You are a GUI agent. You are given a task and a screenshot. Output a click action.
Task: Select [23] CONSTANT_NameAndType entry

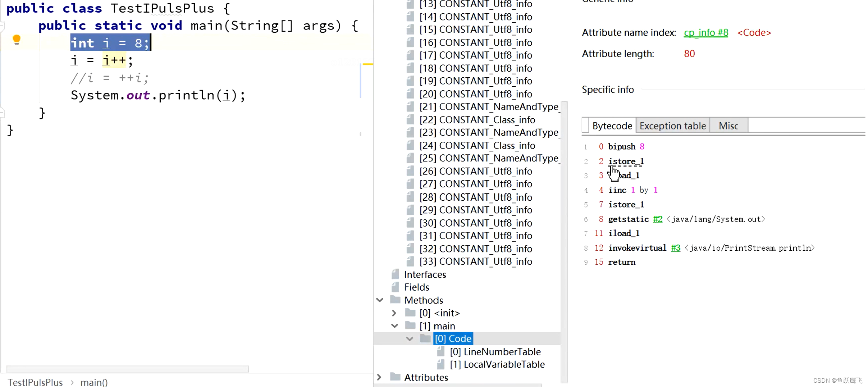tap(489, 132)
